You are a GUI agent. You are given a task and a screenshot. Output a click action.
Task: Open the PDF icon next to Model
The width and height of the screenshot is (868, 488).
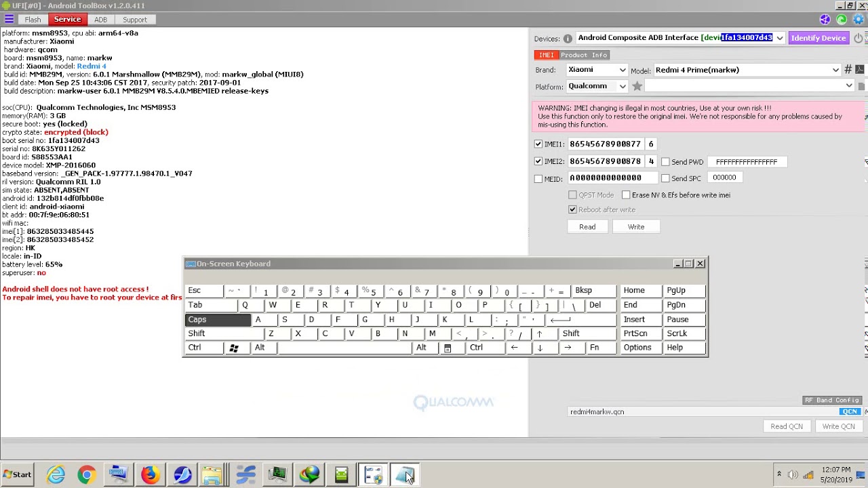[860, 70]
